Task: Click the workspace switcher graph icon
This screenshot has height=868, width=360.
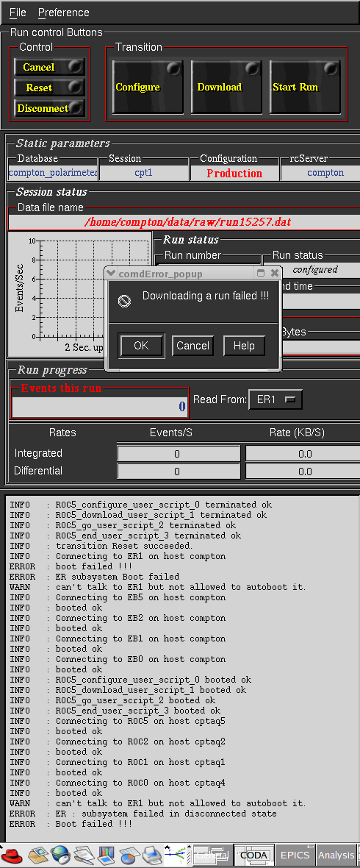Action: click(178, 855)
